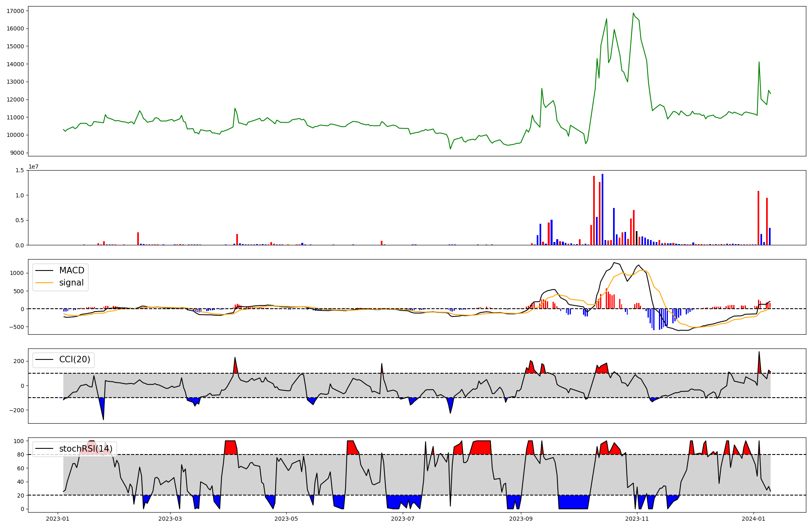Click the lowest dip of CCI line
Image resolution: width=812 pixels, height=528 pixels.
(x=103, y=419)
